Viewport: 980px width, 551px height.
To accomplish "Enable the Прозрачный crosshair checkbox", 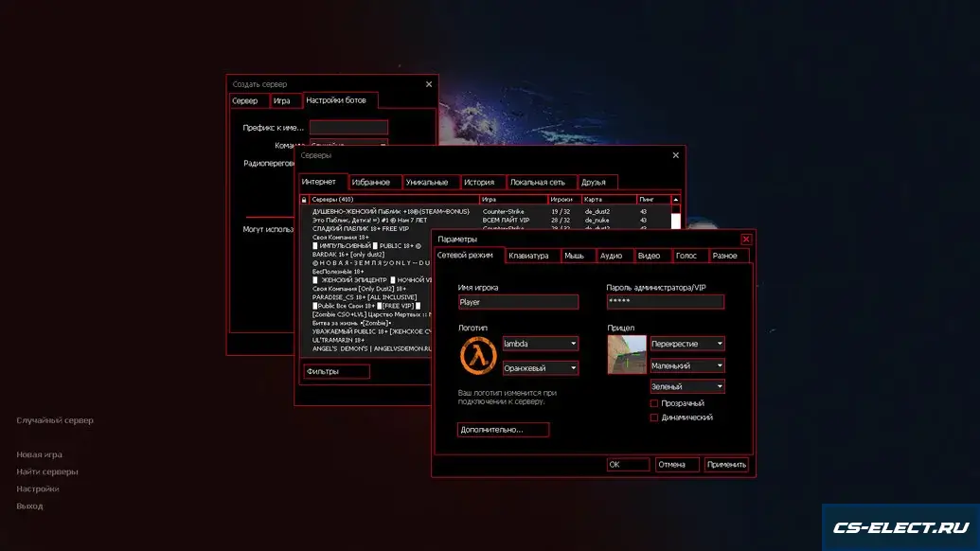I will [654, 403].
